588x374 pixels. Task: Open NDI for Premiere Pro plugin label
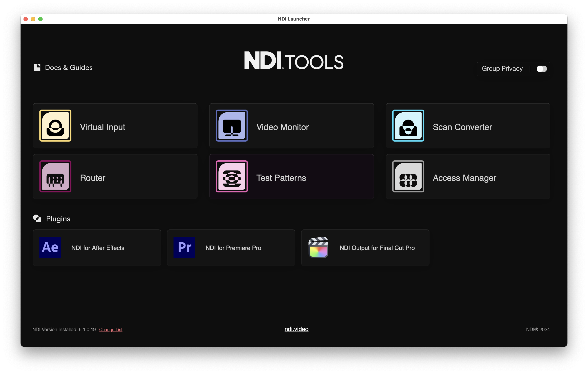233,248
